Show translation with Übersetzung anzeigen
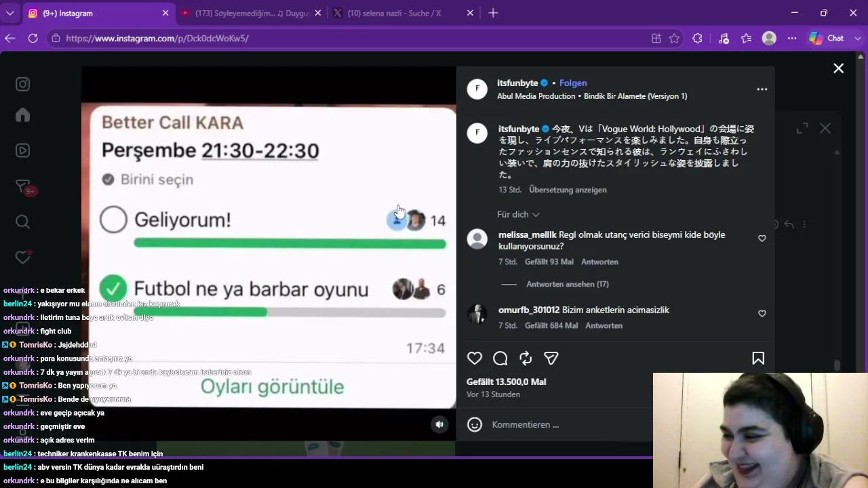The image size is (868, 488). click(568, 190)
